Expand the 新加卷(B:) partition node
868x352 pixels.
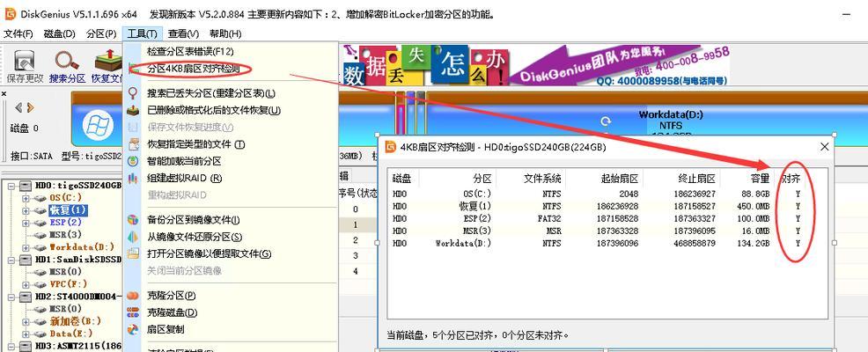click(26, 321)
